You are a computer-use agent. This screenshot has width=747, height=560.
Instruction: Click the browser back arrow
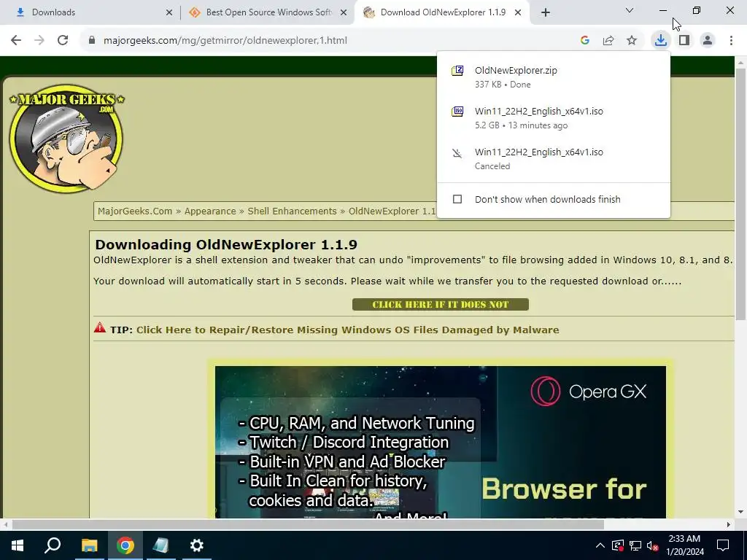pyautogui.click(x=16, y=41)
